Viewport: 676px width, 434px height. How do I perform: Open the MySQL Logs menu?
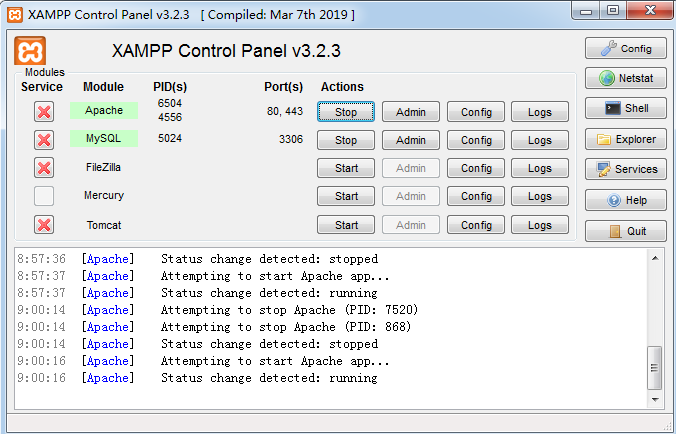click(540, 140)
